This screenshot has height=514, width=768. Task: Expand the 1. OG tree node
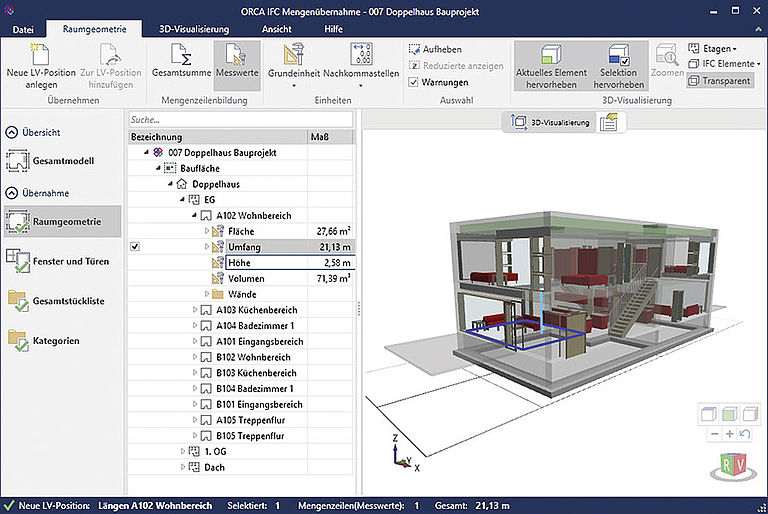pos(183,452)
